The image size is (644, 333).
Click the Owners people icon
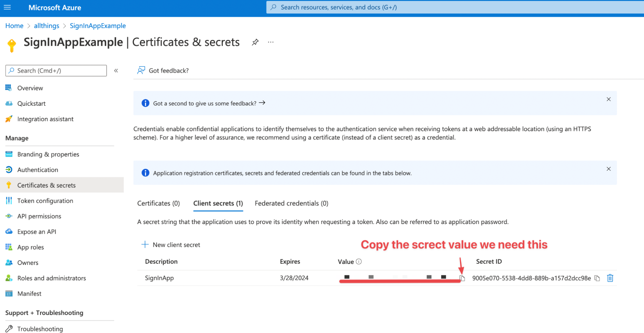(x=9, y=262)
